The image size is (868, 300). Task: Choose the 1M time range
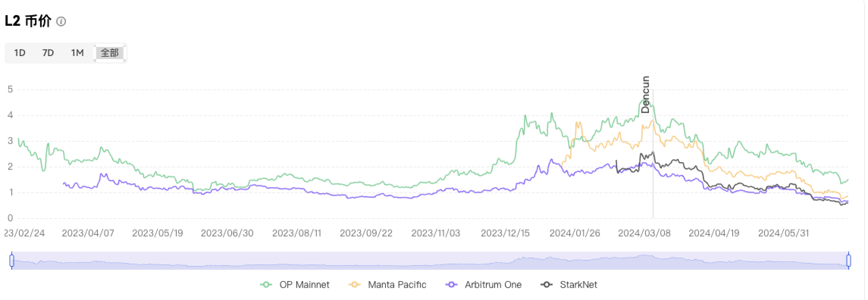coord(77,53)
